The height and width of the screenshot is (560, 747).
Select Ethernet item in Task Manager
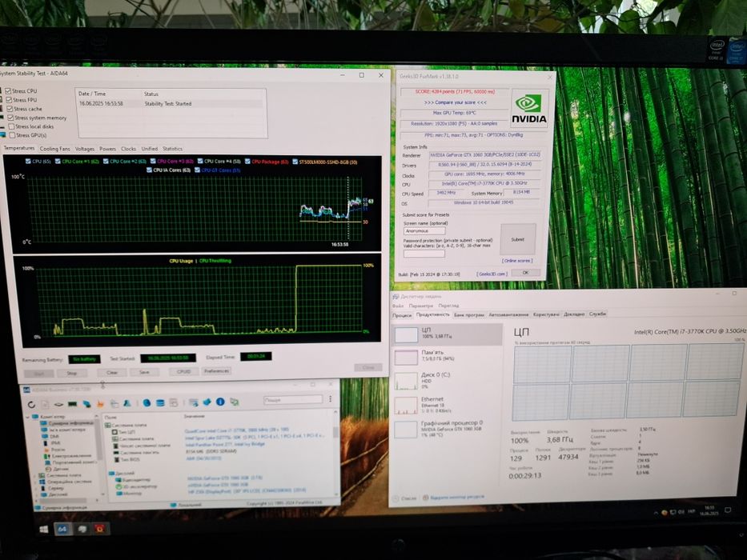click(448, 405)
